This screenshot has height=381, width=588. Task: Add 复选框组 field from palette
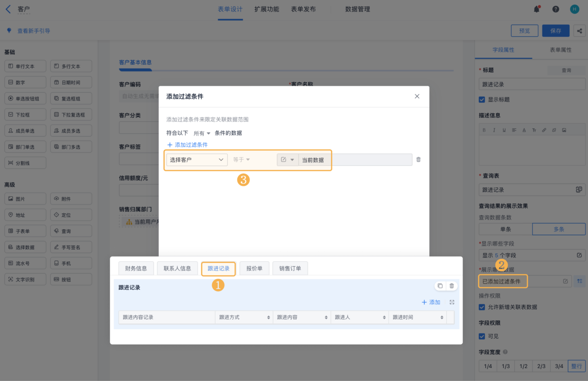[x=71, y=99]
